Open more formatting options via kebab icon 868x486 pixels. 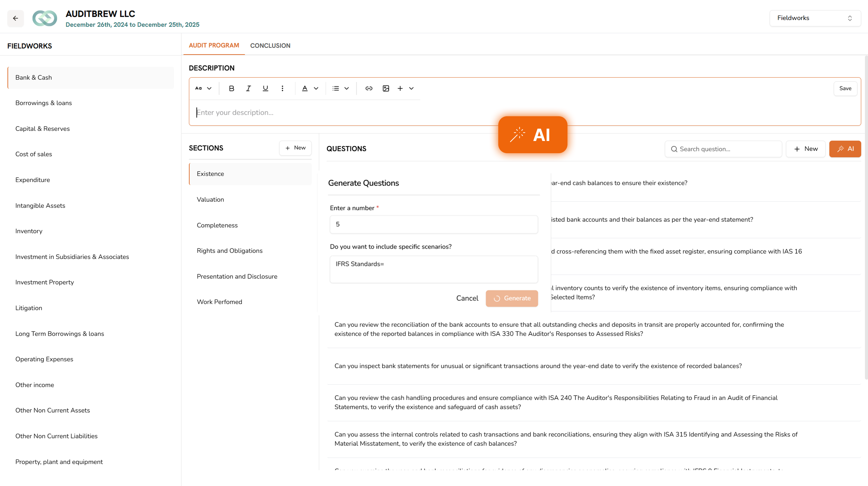click(x=282, y=88)
